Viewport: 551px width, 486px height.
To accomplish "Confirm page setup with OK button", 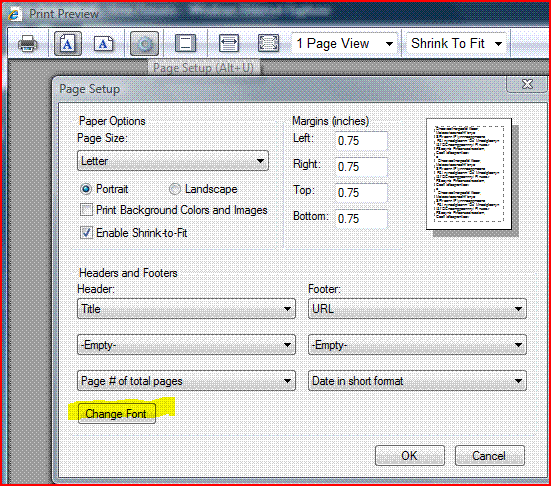I will click(410, 456).
